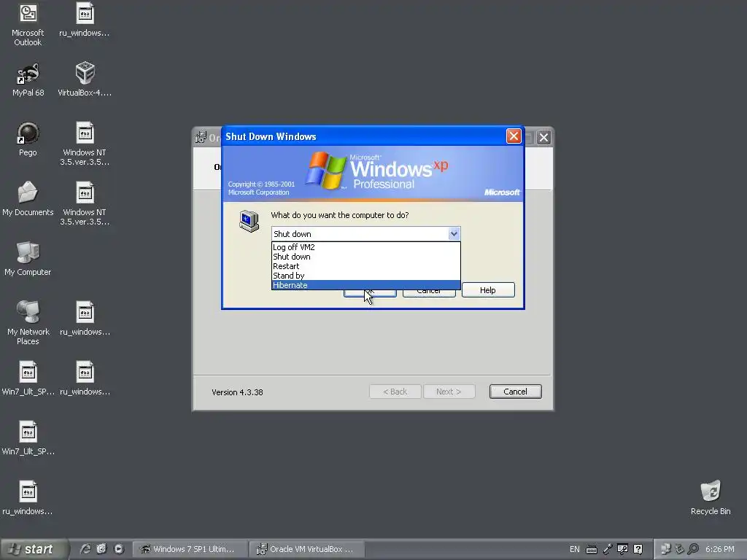The image size is (747, 560).
Task: Click OK in the Shut Down Windows dialog
Action: [370, 293]
